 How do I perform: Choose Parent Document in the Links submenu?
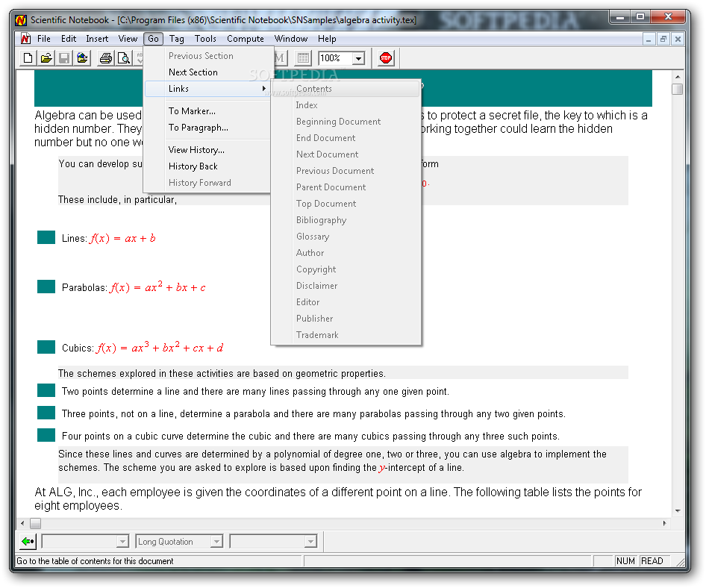pyautogui.click(x=346, y=187)
